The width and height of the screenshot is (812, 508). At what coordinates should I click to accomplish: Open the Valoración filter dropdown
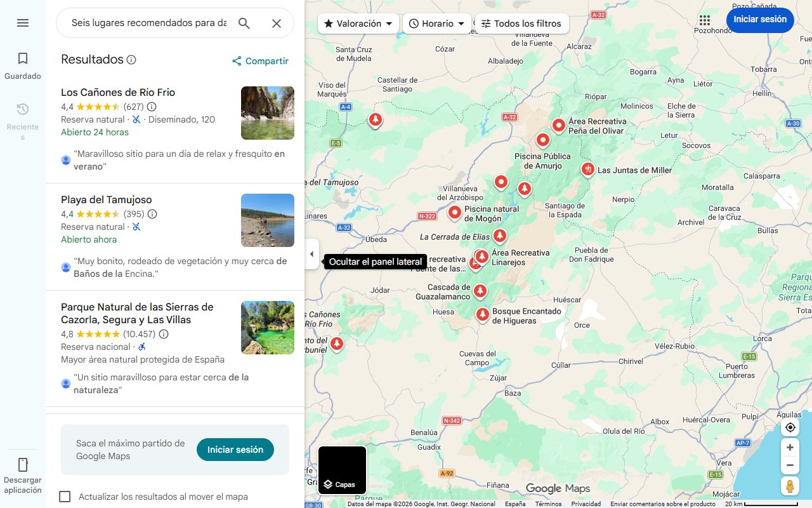point(357,23)
